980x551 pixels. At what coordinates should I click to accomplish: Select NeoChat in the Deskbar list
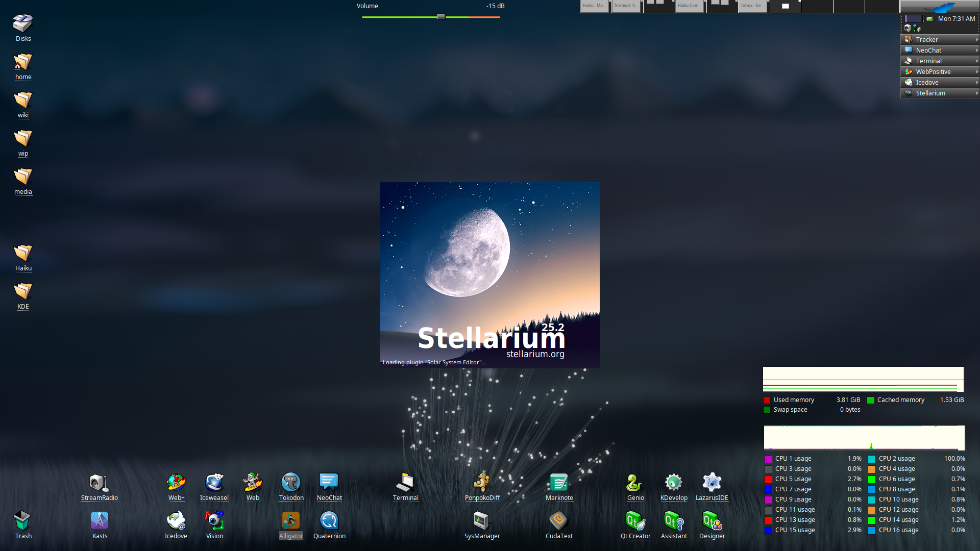pyautogui.click(x=928, y=51)
